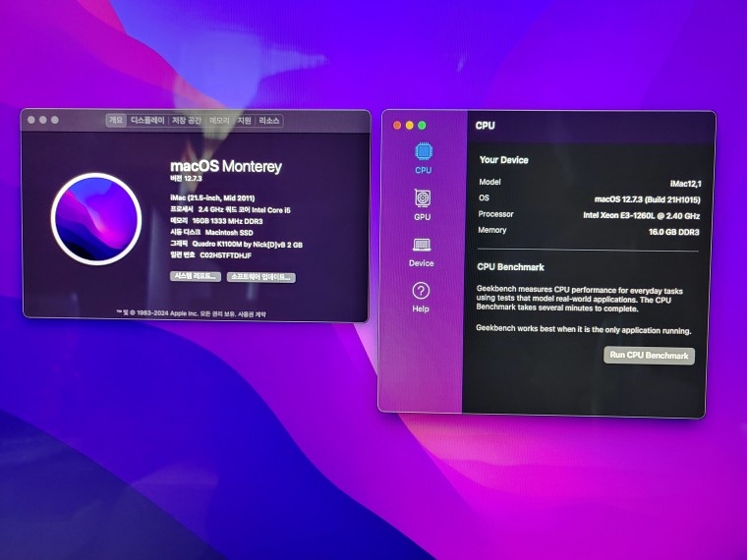Switch to the 메모리 tab
The image size is (747, 560).
[x=219, y=121]
